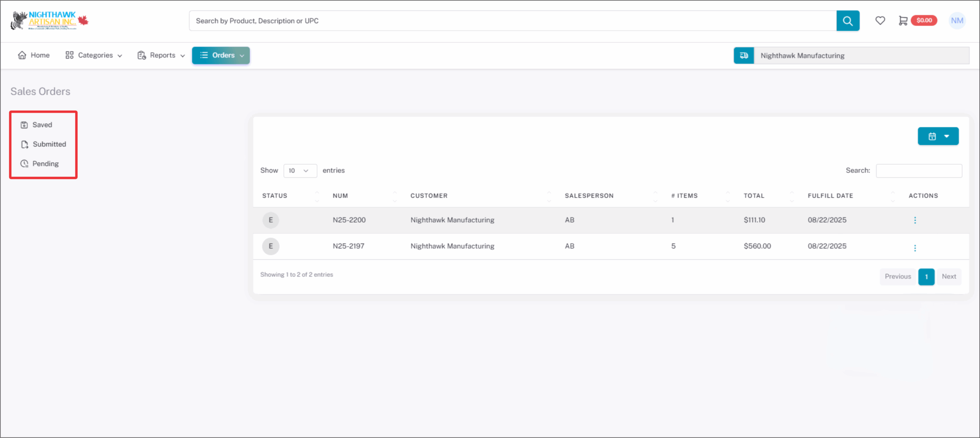Click status badge E for N25-2197
The height and width of the screenshot is (438, 980).
[x=271, y=246]
